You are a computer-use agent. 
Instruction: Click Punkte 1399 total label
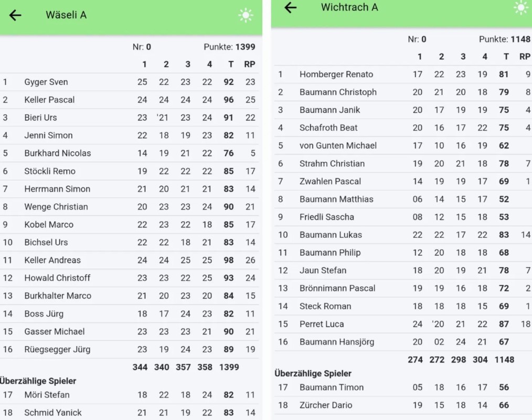point(229,47)
